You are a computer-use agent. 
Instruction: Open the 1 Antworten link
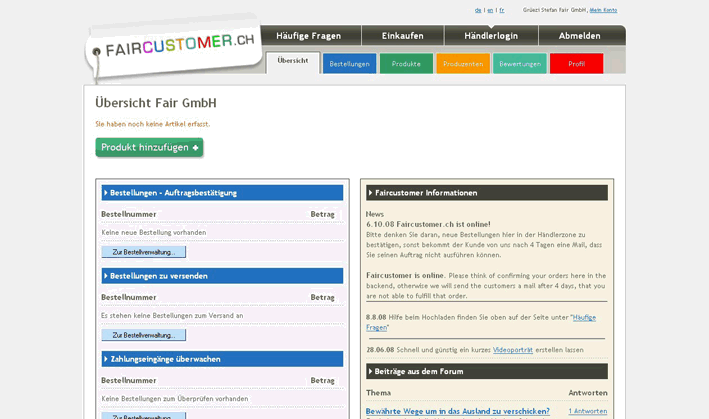tap(588, 411)
